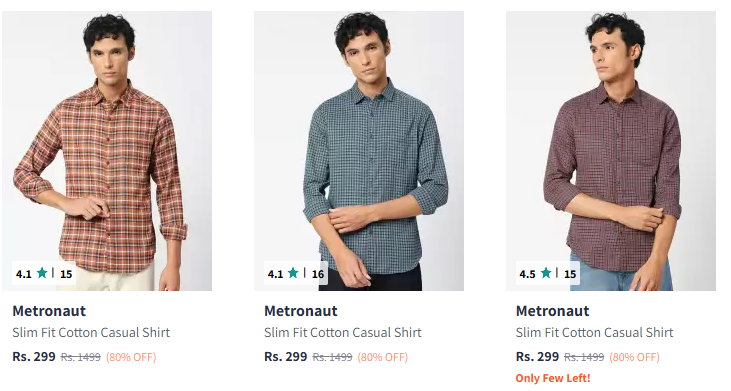The image size is (731, 391).
Task: Click the Only Few Left! label
Action: pyautogui.click(x=553, y=378)
